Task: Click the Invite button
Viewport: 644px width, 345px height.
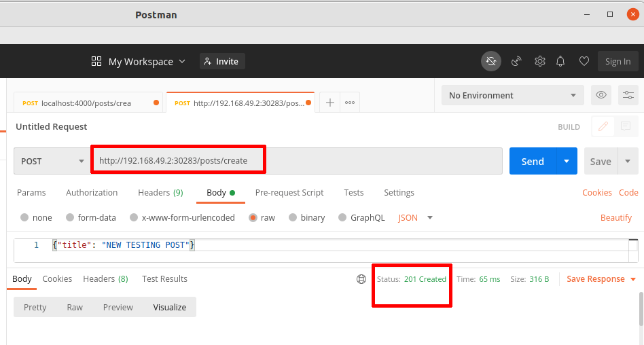Action: [222, 61]
